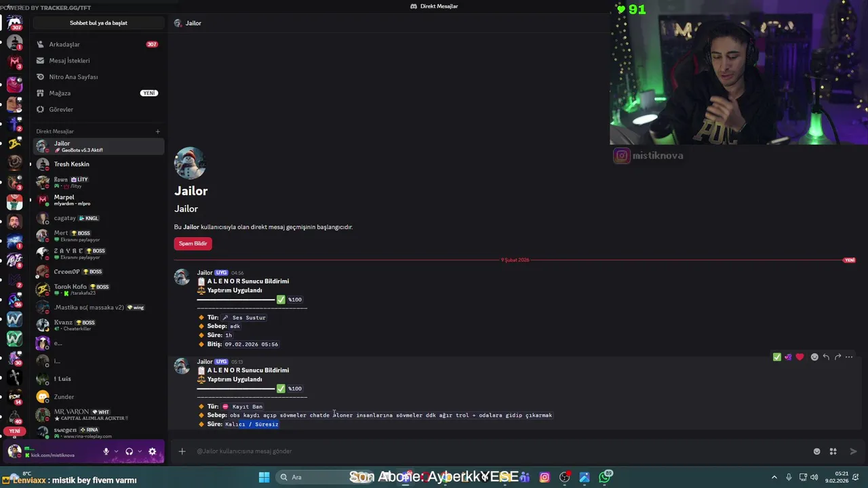Image resolution: width=868 pixels, height=488 pixels.
Task: Open the Discord home direct messages icon
Action: pos(14,23)
